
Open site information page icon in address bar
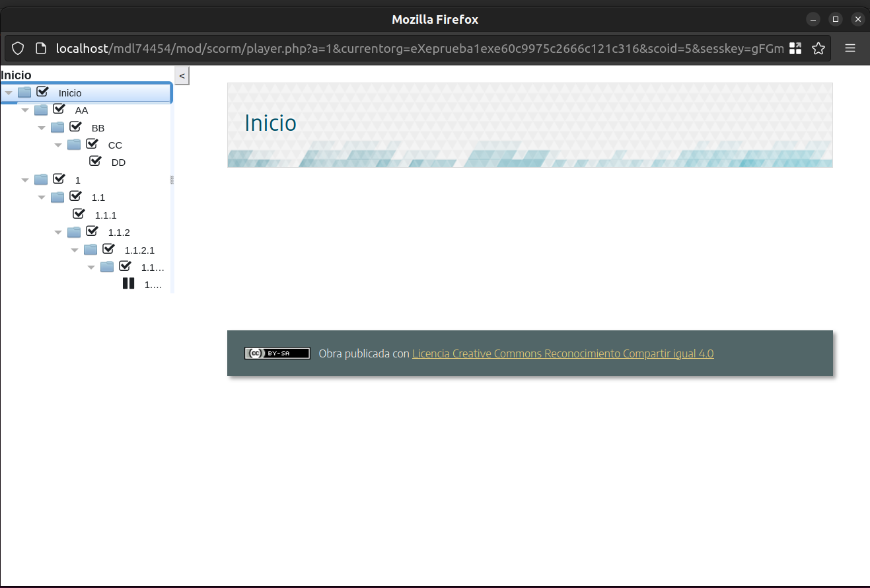point(41,48)
